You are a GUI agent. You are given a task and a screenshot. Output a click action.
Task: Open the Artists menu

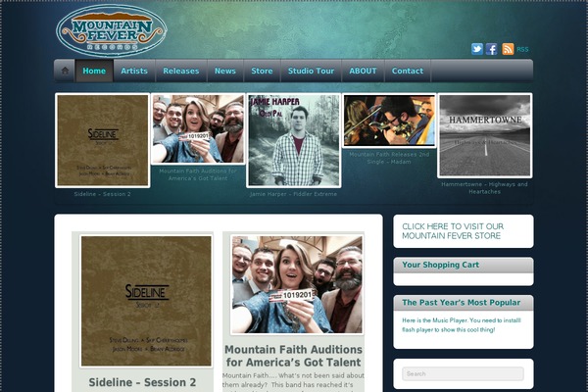point(134,71)
